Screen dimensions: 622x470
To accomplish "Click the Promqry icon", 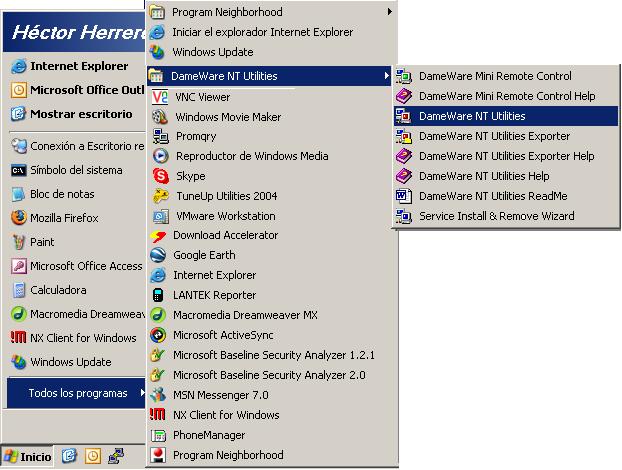I will [x=161, y=136].
